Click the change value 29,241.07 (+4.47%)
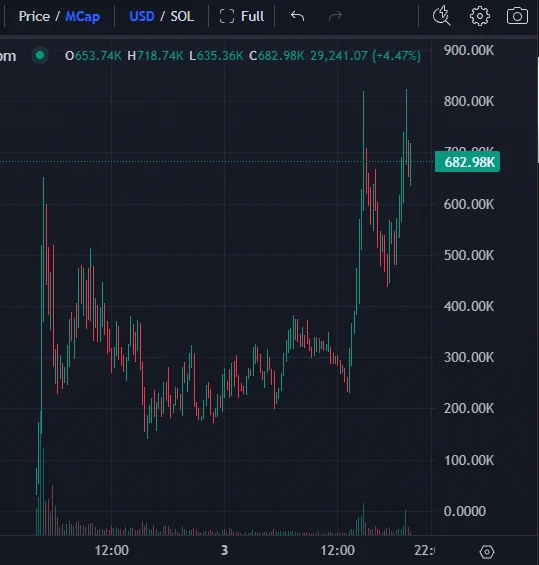This screenshot has height=565, width=539. [x=365, y=56]
